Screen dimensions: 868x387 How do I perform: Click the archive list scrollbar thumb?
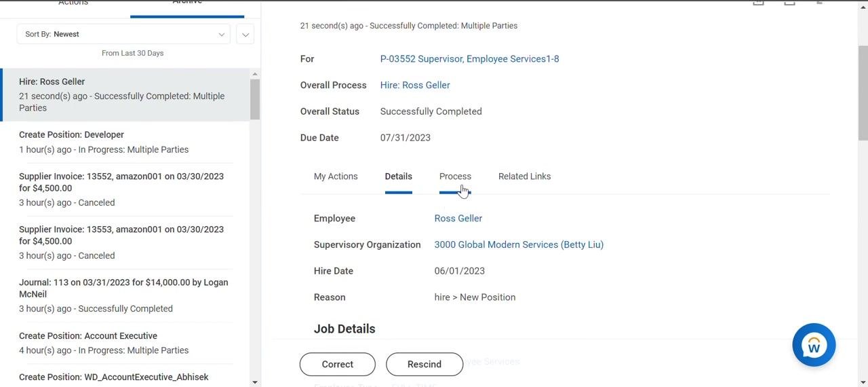255,100
